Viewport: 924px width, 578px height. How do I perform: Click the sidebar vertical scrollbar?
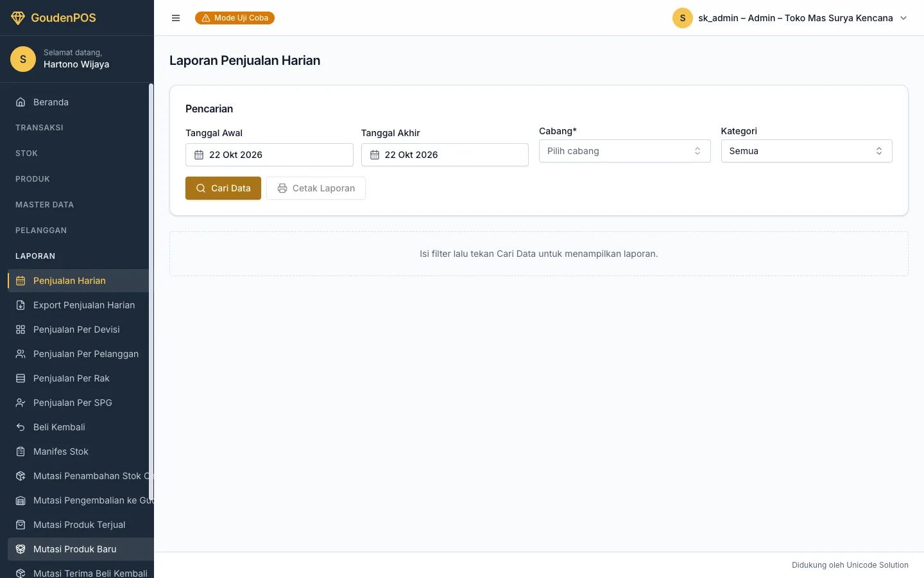[151, 292]
